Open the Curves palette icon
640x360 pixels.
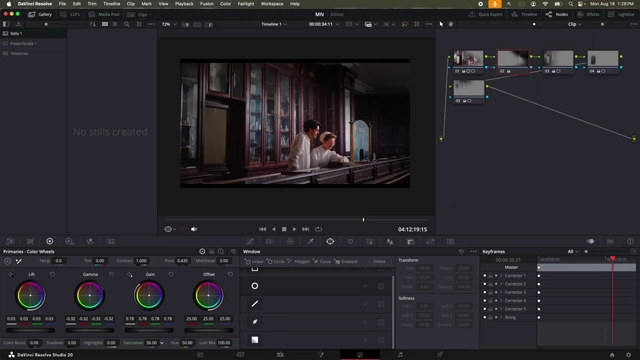[x=250, y=242]
